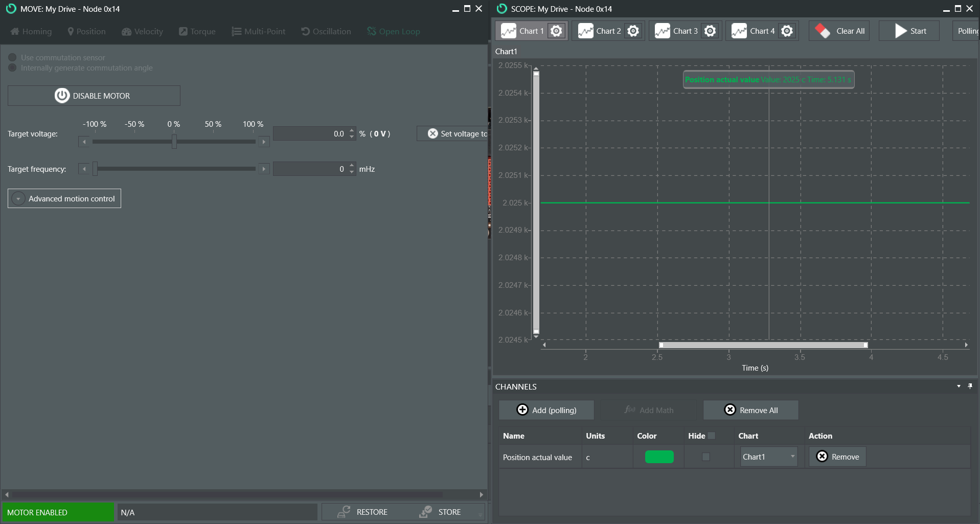Click the STORE icon in MOVE footer

[425, 512]
